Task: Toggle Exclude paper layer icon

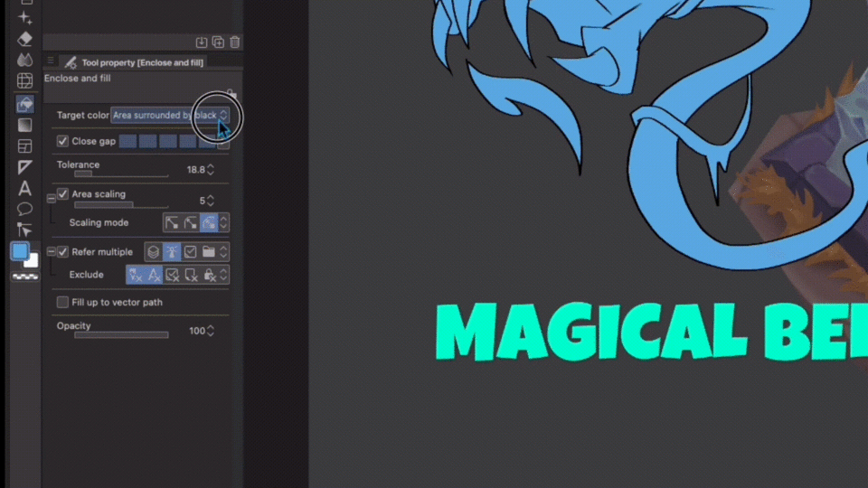Action: [191, 275]
